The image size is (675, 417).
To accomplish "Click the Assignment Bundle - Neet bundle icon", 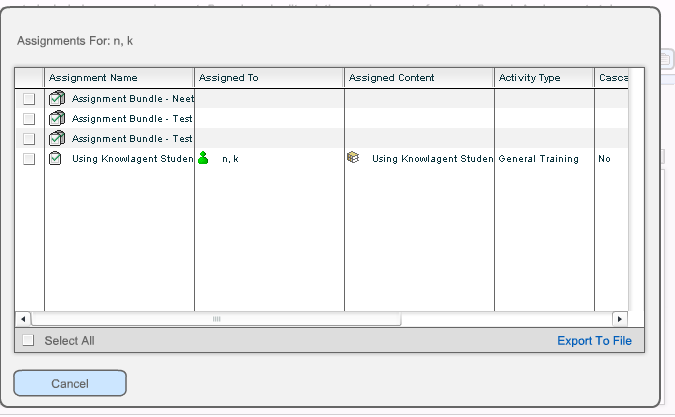I will pyautogui.click(x=57, y=98).
